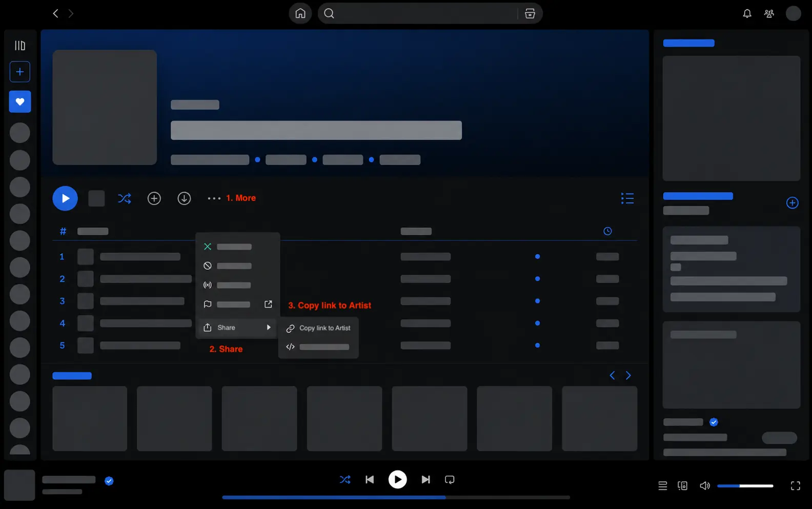Seek on the playback progress bar
This screenshot has height=509, width=812.
[396, 497]
